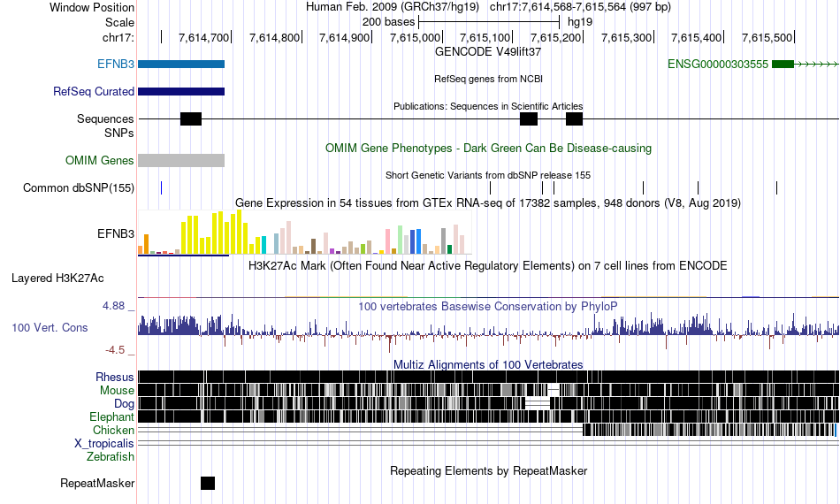Click the chr17:7,614,568-7,615,564 position text
The image size is (840, 504).
(x=580, y=7)
